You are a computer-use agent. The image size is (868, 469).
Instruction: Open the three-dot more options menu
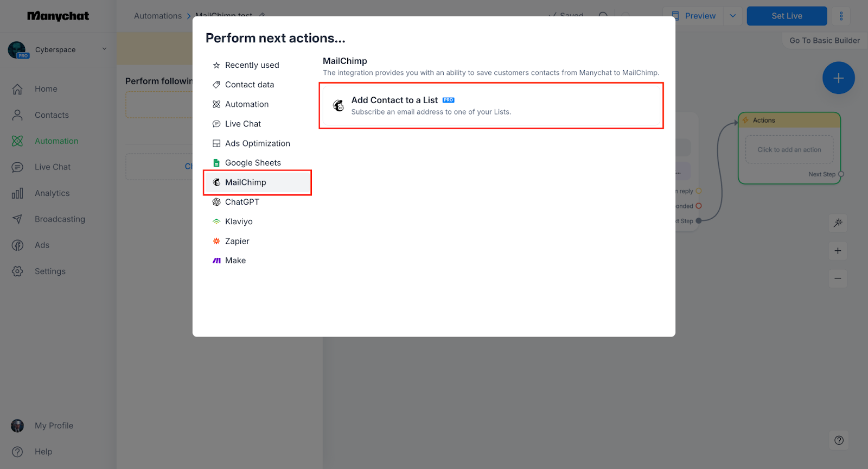(841, 16)
